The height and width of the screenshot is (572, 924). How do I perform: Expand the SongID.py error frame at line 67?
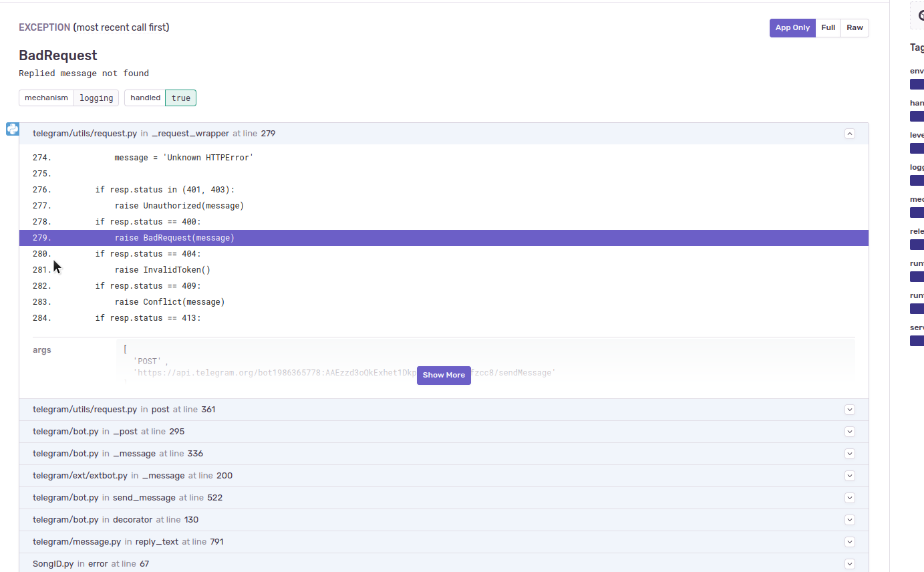[850, 564]
